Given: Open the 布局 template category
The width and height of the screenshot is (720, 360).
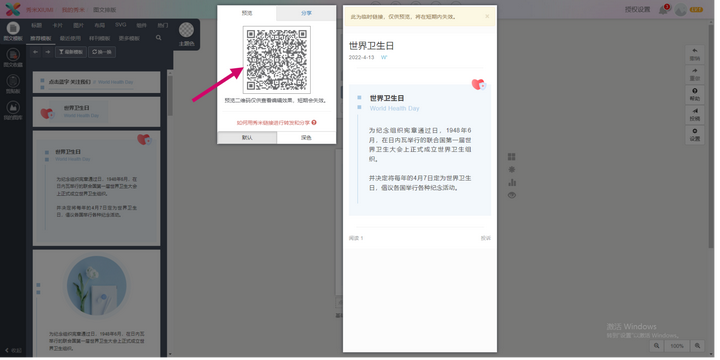Looking at the screenshot, I should click(x=100, y=25).
